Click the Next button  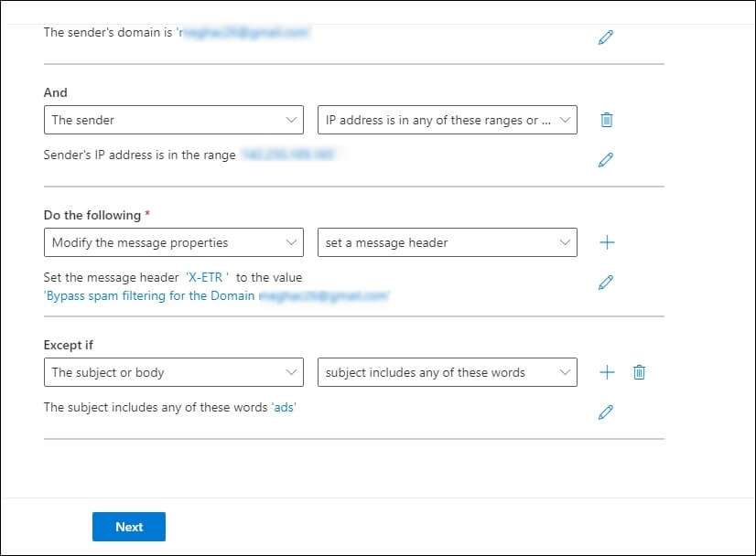[129, 527]
